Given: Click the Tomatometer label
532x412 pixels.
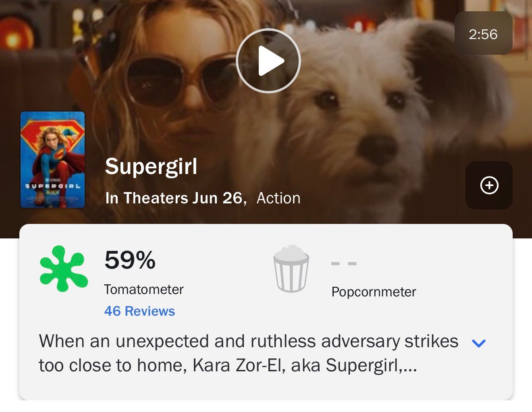Looking at the screenshot, I should [143, 289].
